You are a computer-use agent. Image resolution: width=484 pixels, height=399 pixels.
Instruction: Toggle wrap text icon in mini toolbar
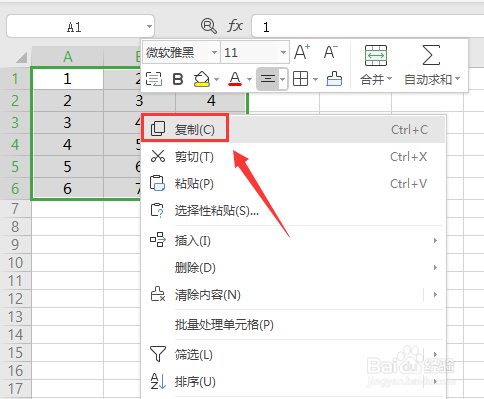(x=154, y=79)
